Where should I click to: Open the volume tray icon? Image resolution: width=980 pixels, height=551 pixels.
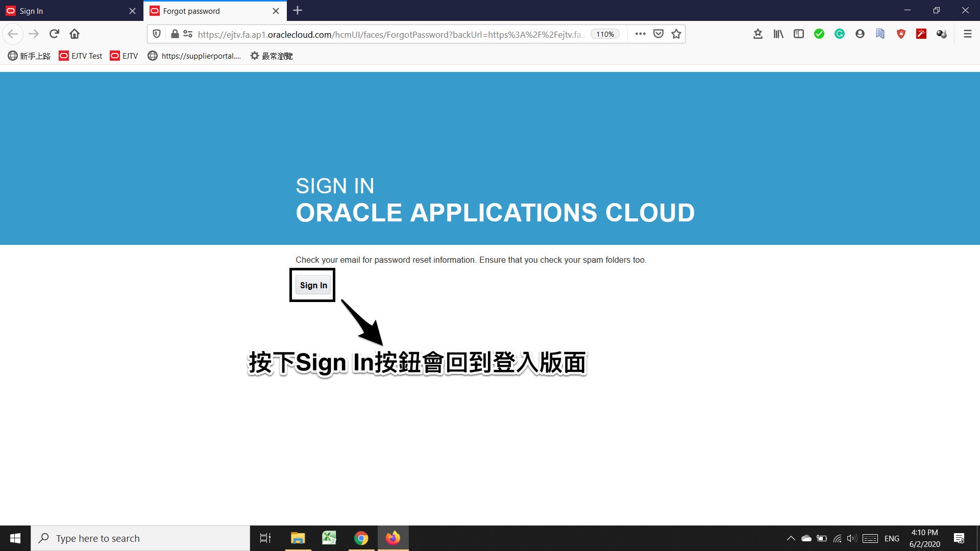(x=851, y=538)
